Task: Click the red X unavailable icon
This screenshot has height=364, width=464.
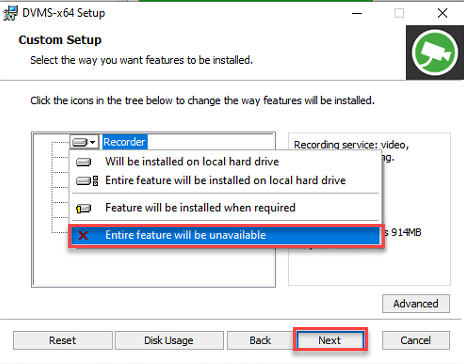Action: click(x=83, y=236)
